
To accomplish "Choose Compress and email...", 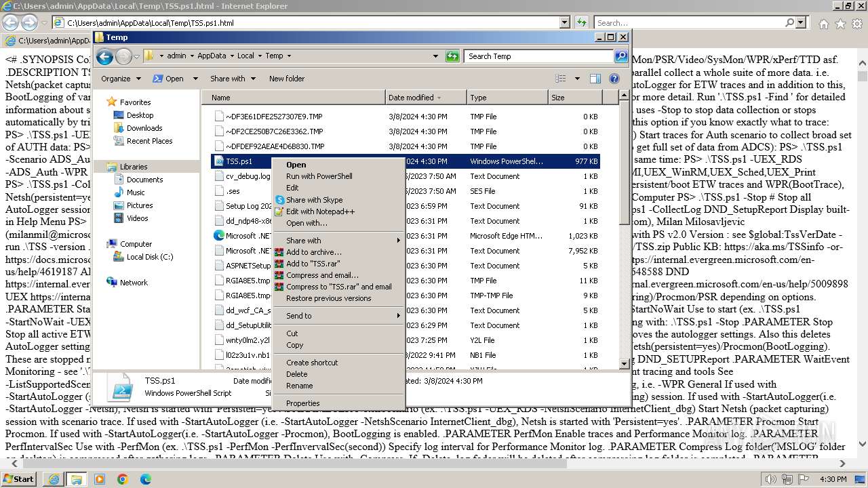I will [x=338, y=275].
